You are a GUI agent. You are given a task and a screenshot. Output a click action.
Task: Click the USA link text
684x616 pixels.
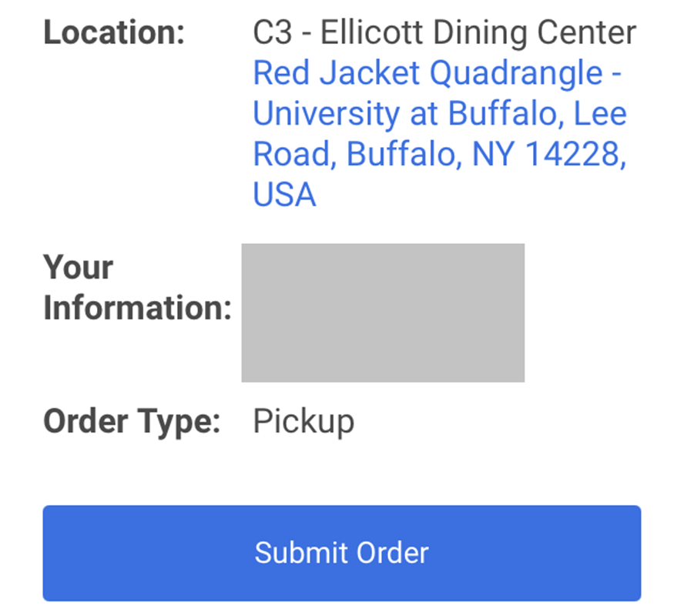[284, 195]
